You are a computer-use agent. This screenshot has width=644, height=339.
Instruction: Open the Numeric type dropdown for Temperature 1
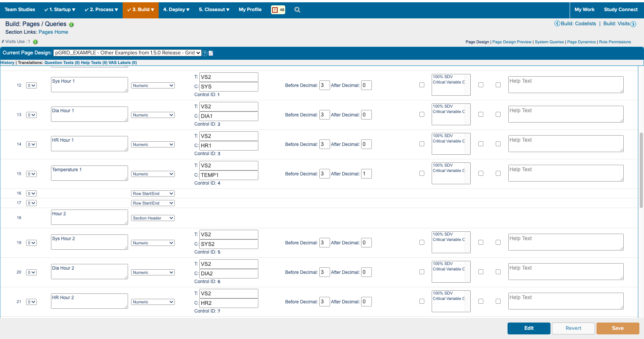click(153, 174)
